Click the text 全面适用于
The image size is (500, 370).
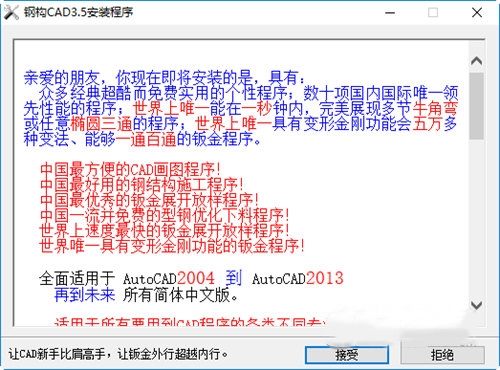77,279
